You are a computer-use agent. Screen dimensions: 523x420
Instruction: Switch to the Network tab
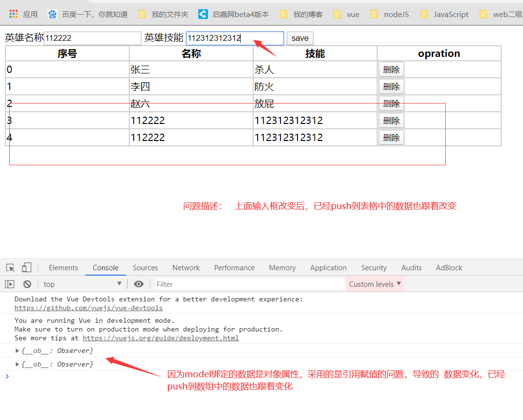(x=186, y=267)
